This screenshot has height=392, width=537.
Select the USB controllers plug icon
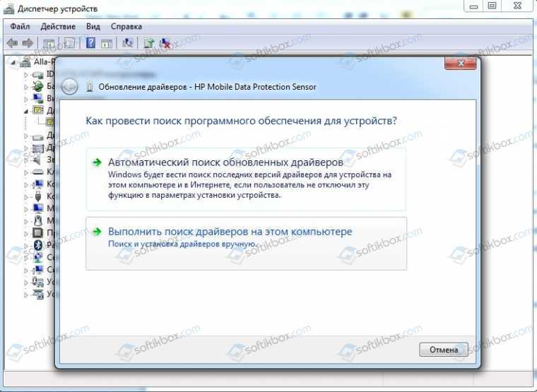(x=38, y=196)
